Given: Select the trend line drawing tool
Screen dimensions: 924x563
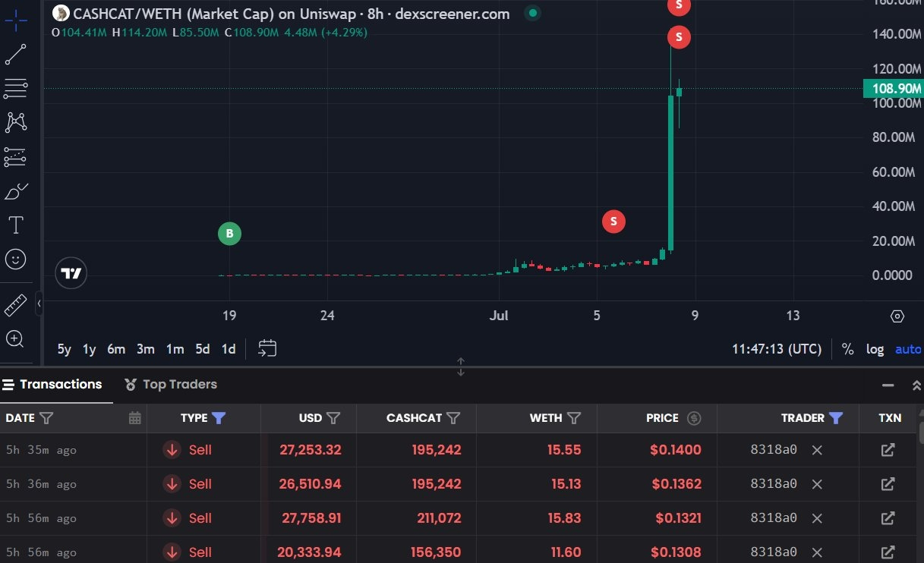Looking at the screenshot, I should [x=16, y=55].
